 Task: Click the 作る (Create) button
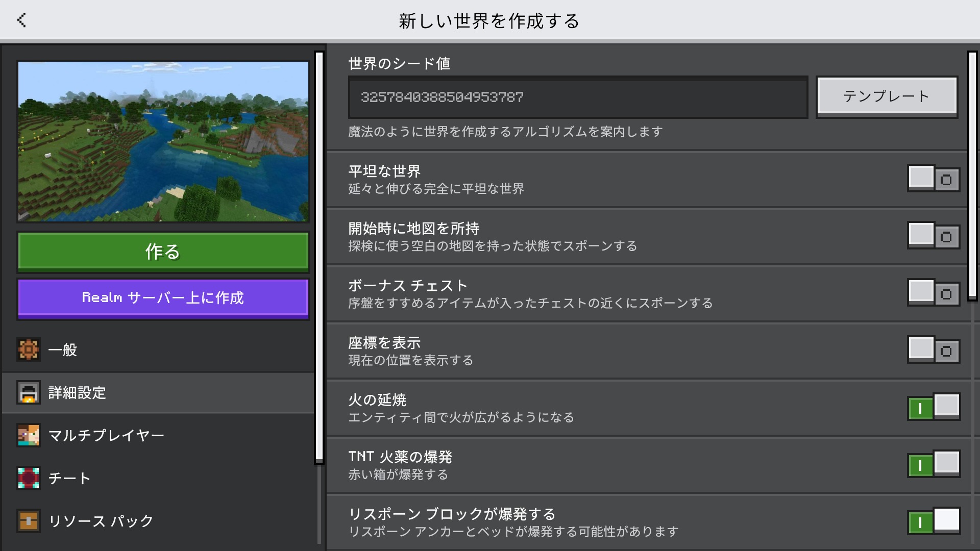pyautogui.click(x=162, y=251)
